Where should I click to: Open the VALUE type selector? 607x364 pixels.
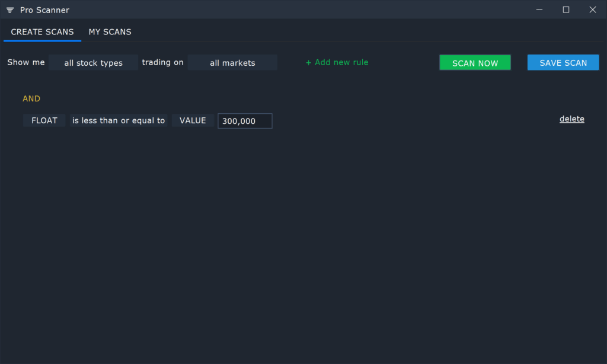point(193,120)
